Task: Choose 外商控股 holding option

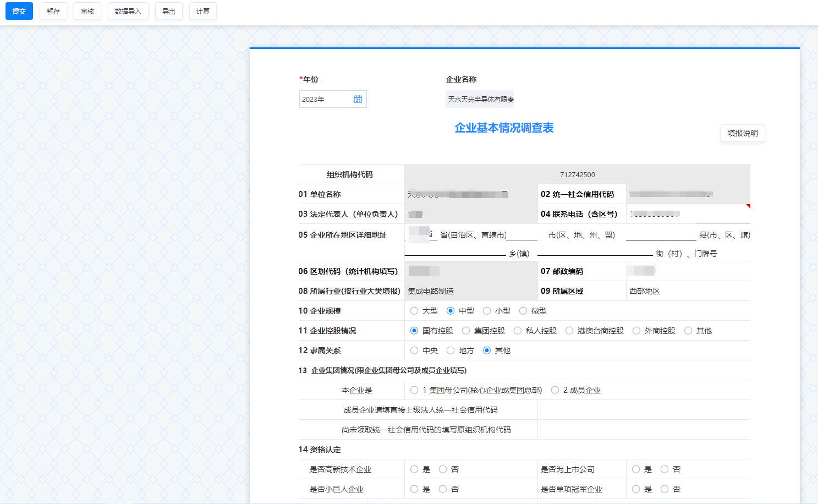Action: click(636, 331)
